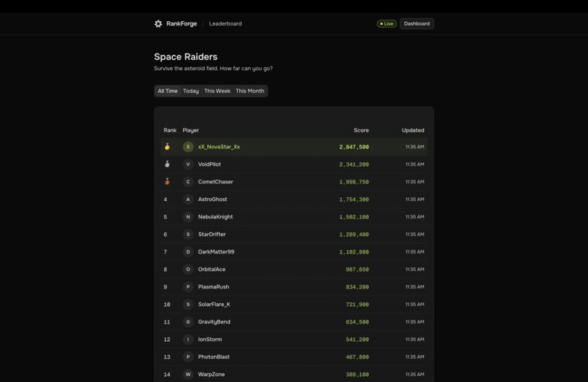This screenshot has height=382, width=588.
Task: Select player name OrbitalAce
Action: pyautogui.click(x=212, y=270)
